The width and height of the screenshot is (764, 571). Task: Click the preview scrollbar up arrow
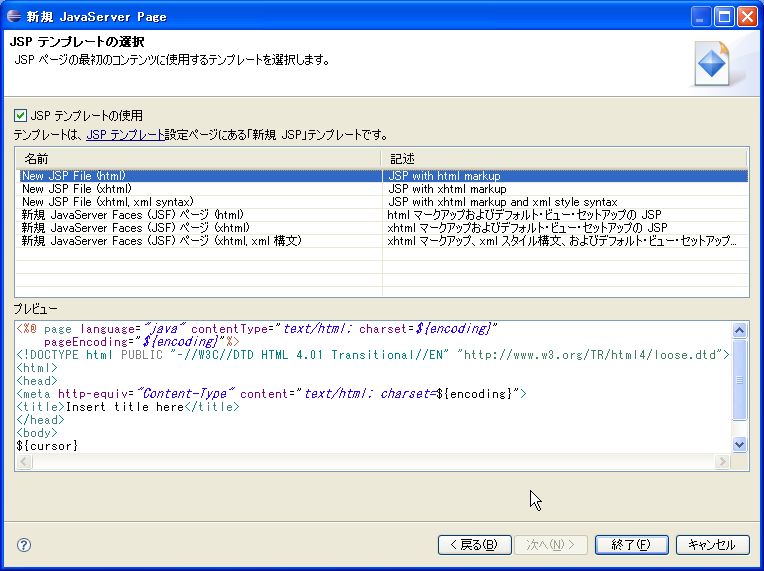pos(739,331)
